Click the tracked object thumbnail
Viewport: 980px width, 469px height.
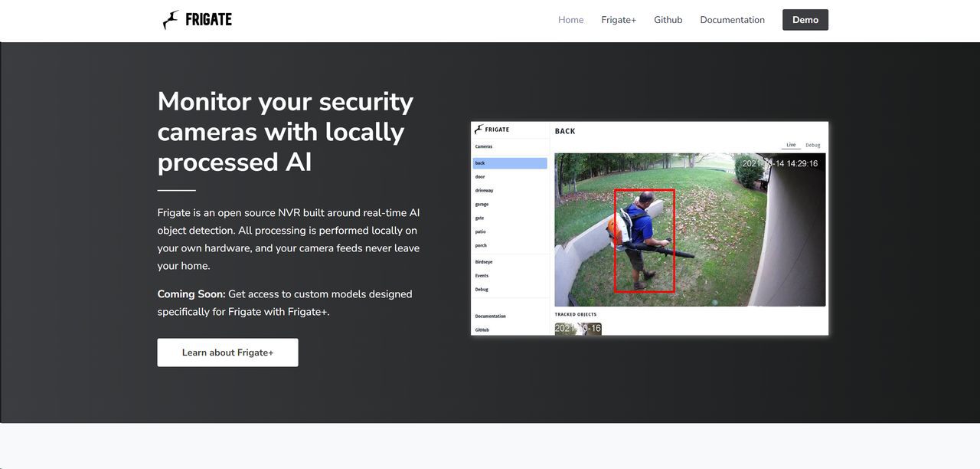(578, 329)
